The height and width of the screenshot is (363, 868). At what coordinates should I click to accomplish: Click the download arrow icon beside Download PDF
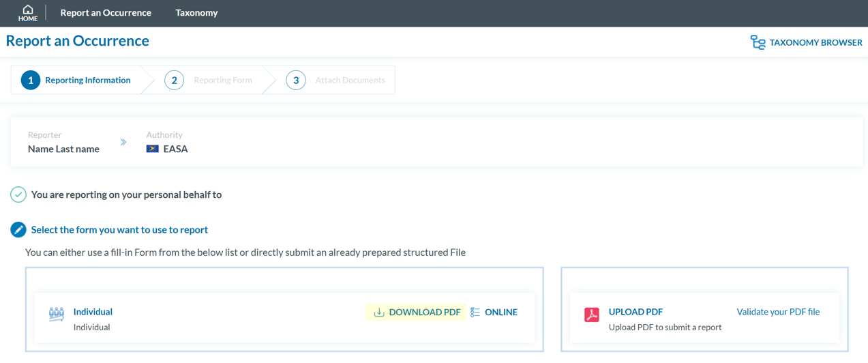point(379,313)
